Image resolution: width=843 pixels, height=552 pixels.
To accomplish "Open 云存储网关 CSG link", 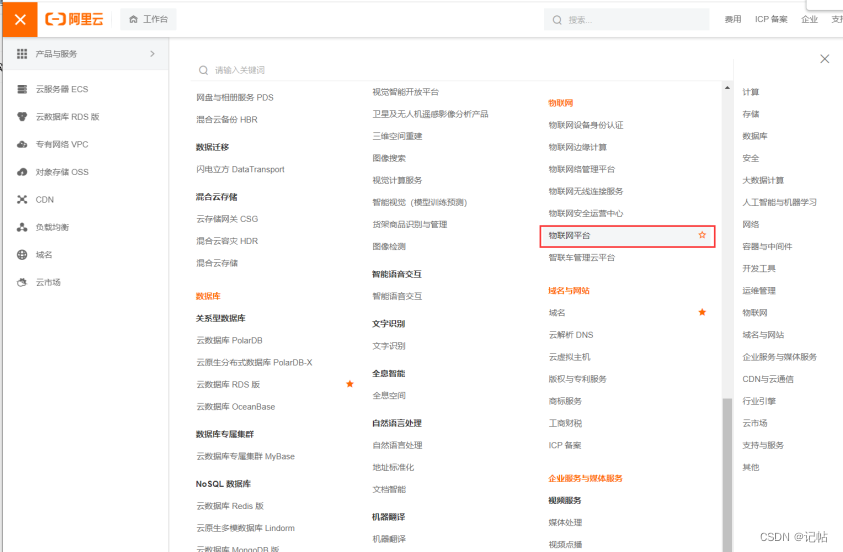I will [x=227, y=219].
